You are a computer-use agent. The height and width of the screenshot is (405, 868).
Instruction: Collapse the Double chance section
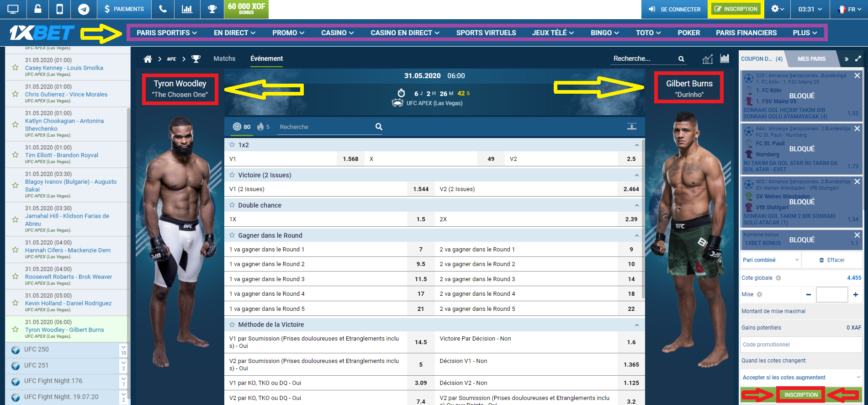tap(636, 205)
